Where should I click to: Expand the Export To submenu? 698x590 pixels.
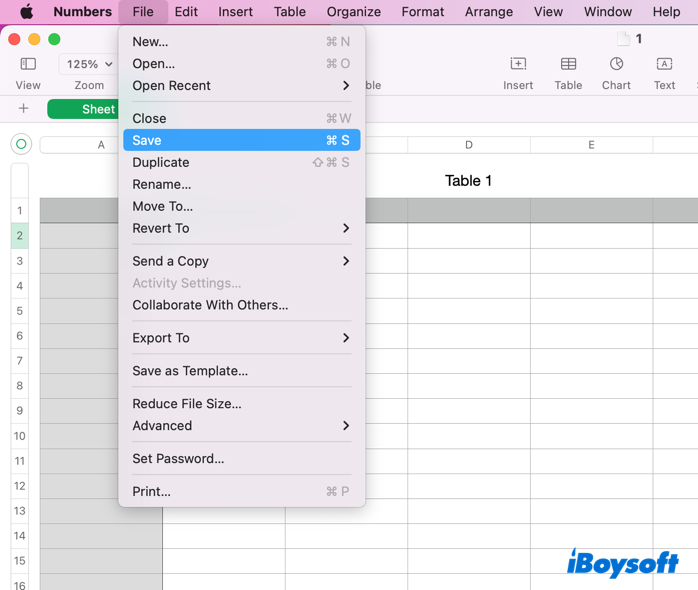[241, 338]
